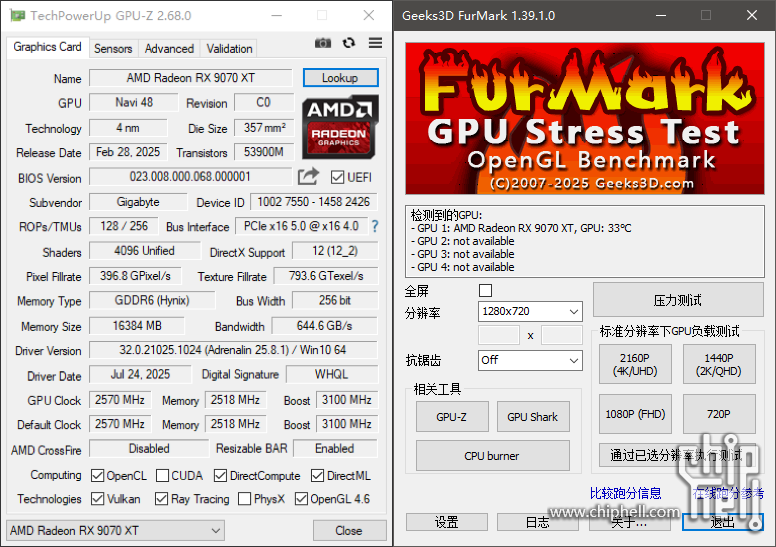Open the anti-aliasing Off dropdown
This screenshot has width=776, height=547.
pos(530,360)
